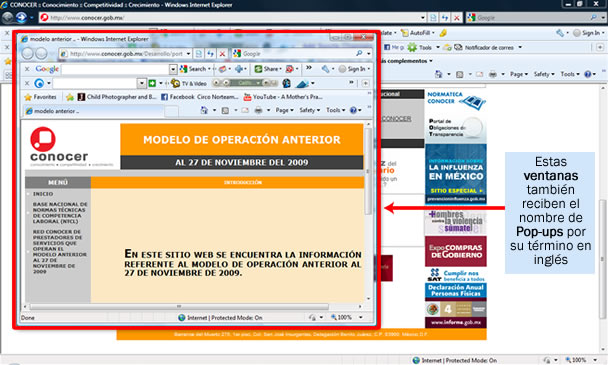Refresh the page in the modelo anterior popup

[211, 54]
